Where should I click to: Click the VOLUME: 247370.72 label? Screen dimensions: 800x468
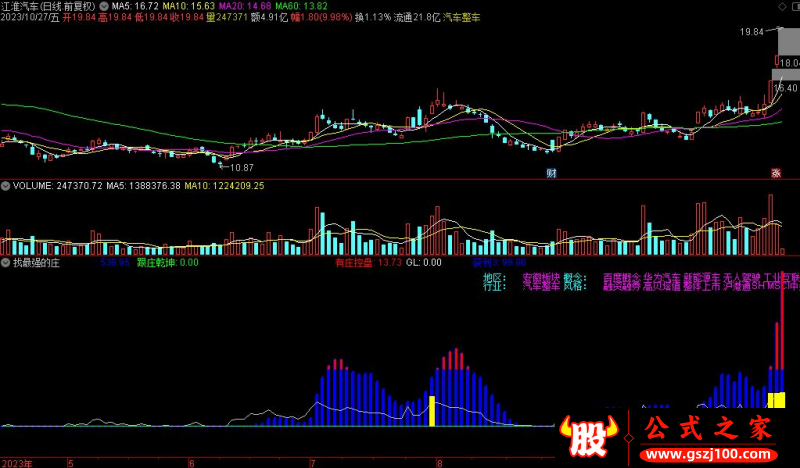(x=57, y=186)
